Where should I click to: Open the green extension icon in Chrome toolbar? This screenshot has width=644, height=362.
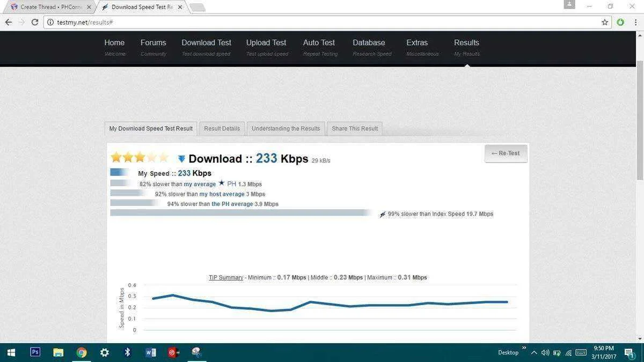[620, 22]
